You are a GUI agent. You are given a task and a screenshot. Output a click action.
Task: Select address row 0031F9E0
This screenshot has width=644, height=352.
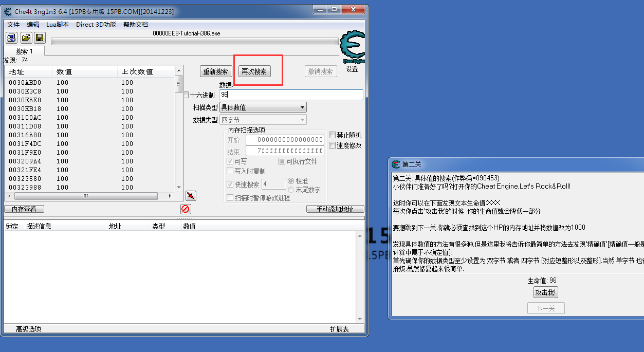[x=90, y=153]
